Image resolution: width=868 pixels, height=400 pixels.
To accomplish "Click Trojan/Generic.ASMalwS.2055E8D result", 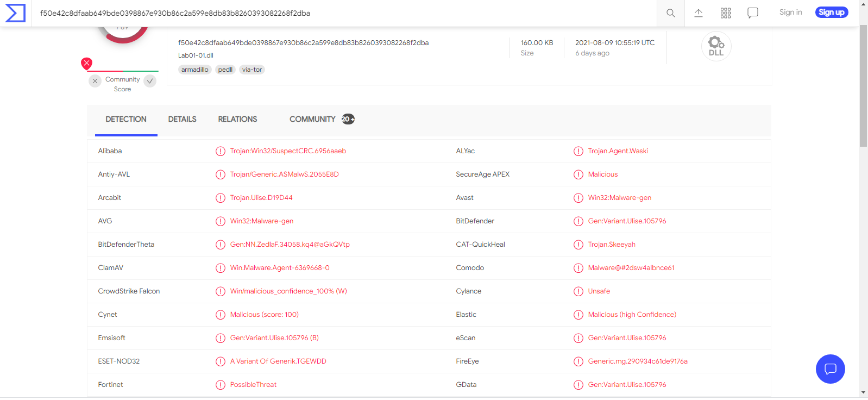I will pyautogui.click(x=285, y=174).
